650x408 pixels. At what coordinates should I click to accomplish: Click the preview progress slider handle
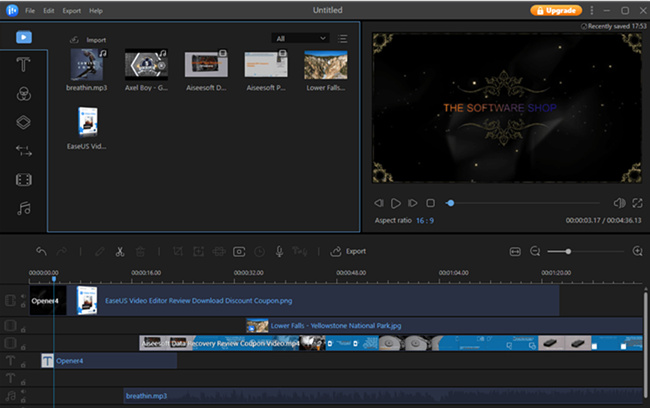(x=451, y=203)
